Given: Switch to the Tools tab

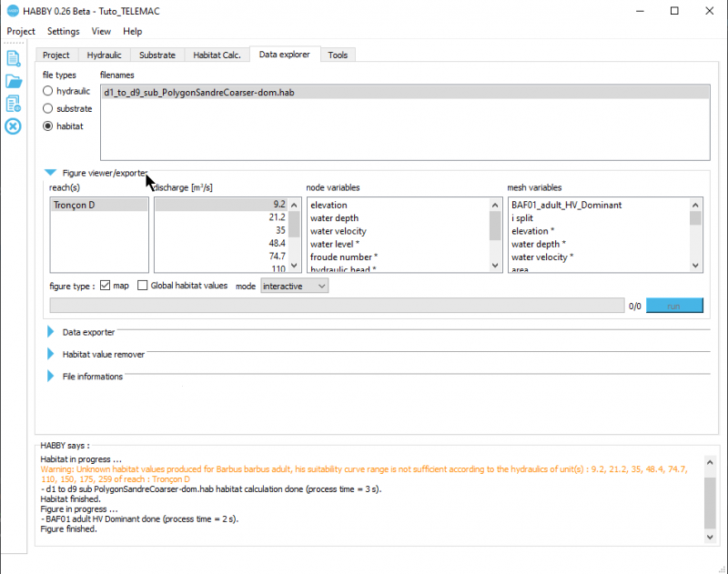Looking at the screenshot, I should pyautogui.click(x=338, y=55).
